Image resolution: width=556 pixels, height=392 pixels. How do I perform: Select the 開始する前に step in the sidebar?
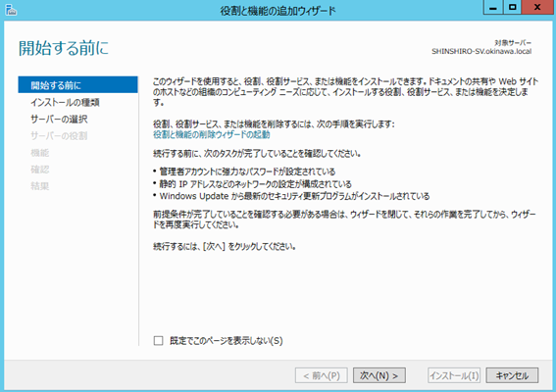point(78,84)
